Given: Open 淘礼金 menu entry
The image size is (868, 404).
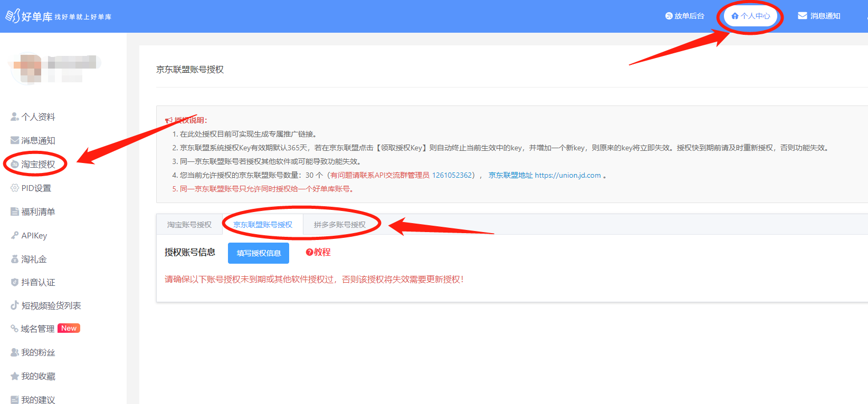Looking at the screenshot, I should coord(34,259).
